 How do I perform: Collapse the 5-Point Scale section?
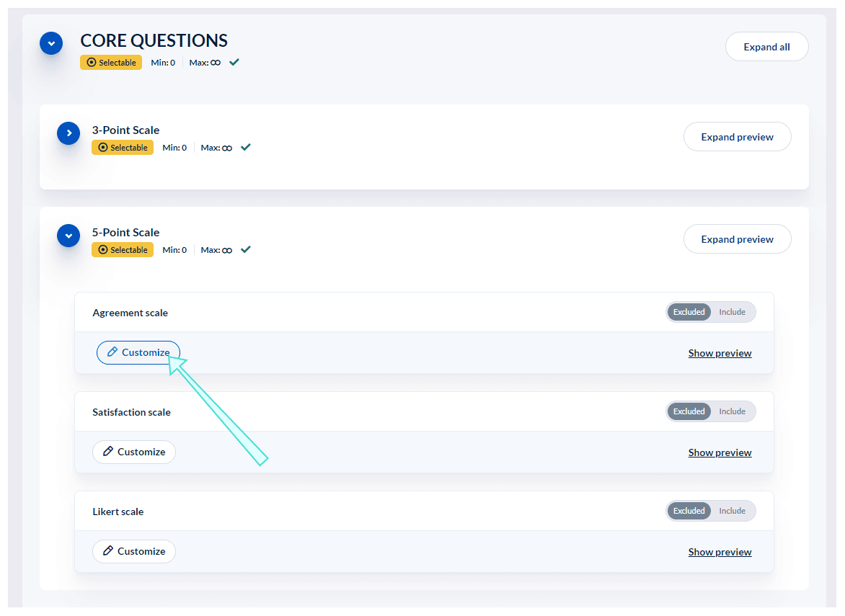click(68, 236)
